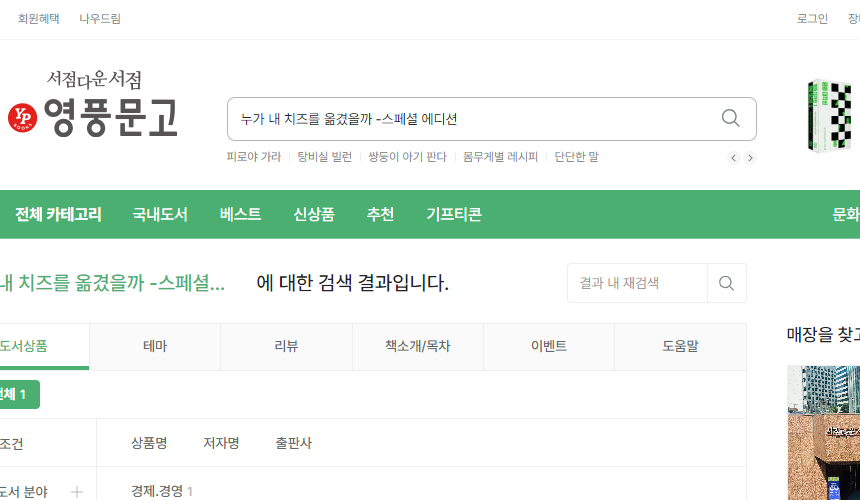860x500 pixels.
Task: Click the re-search magnifier icon in results
Action: tap(726, 283)
